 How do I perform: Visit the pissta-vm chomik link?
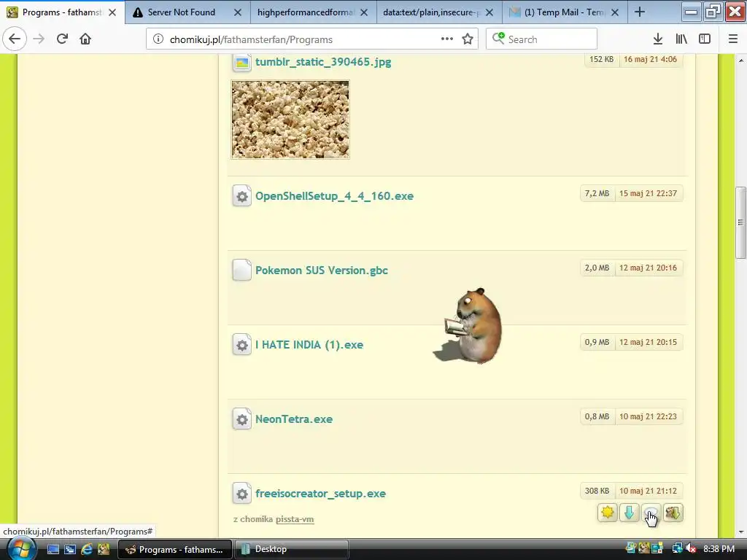pyautogui.click(x=295, y=519)
